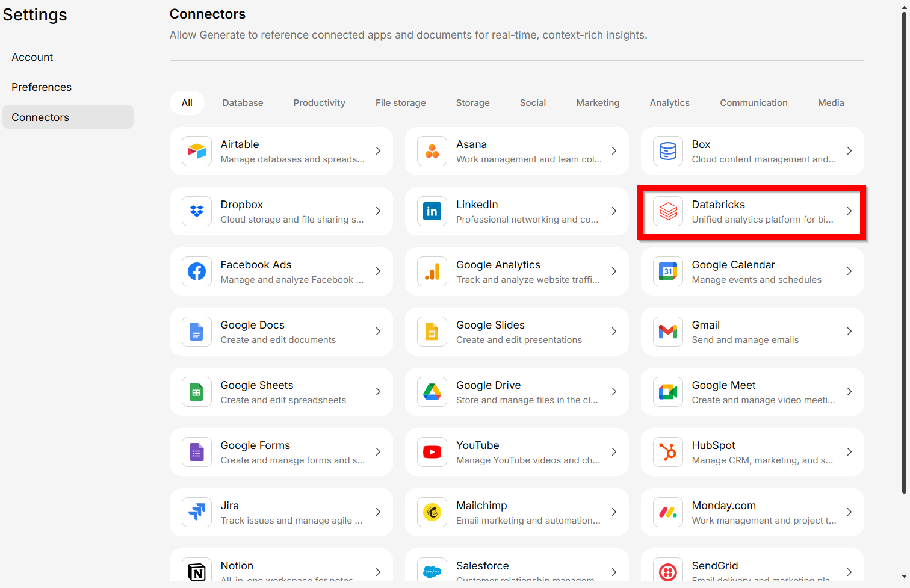Click the Dropbox logo icon
Image resolution: width=910 pixels, height=588 pixels.
coord(197,211)
